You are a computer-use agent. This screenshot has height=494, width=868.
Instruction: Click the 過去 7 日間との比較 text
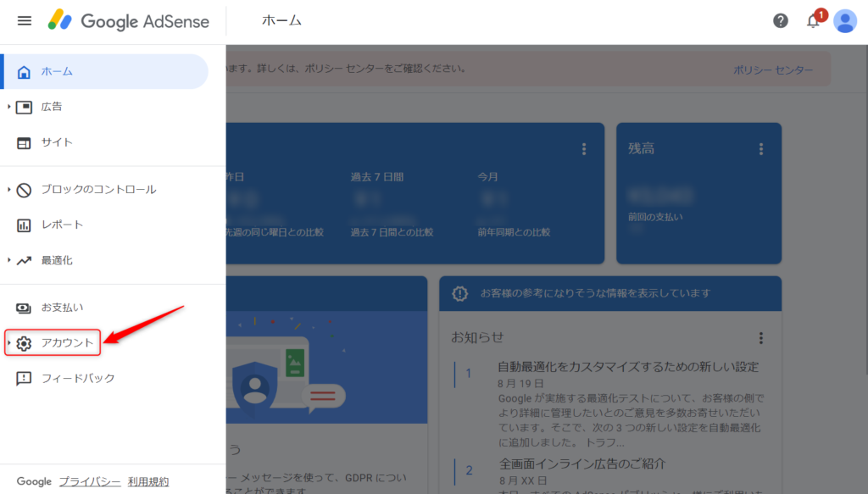(392, 232)
